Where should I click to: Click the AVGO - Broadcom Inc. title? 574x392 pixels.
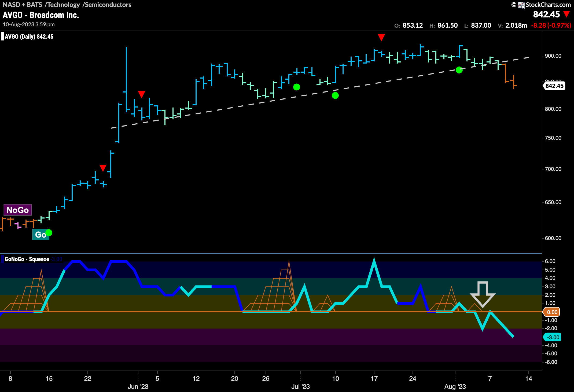(41, 15)
